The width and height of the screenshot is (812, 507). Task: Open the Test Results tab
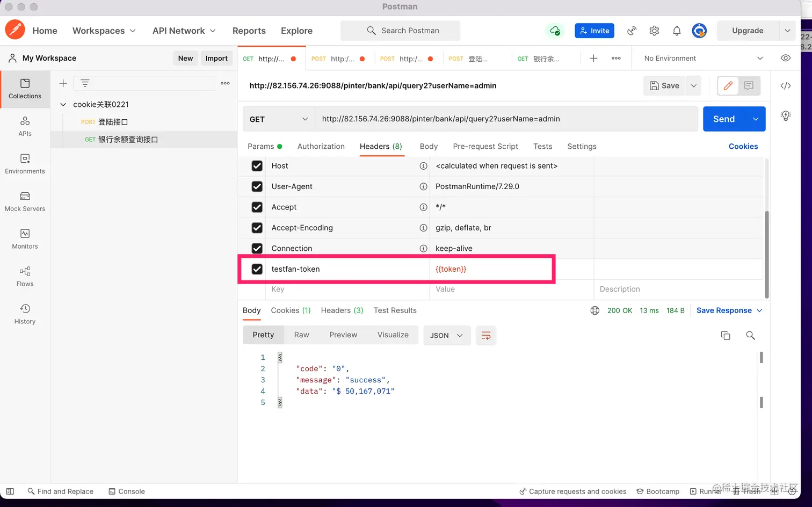tap(395, 310)
